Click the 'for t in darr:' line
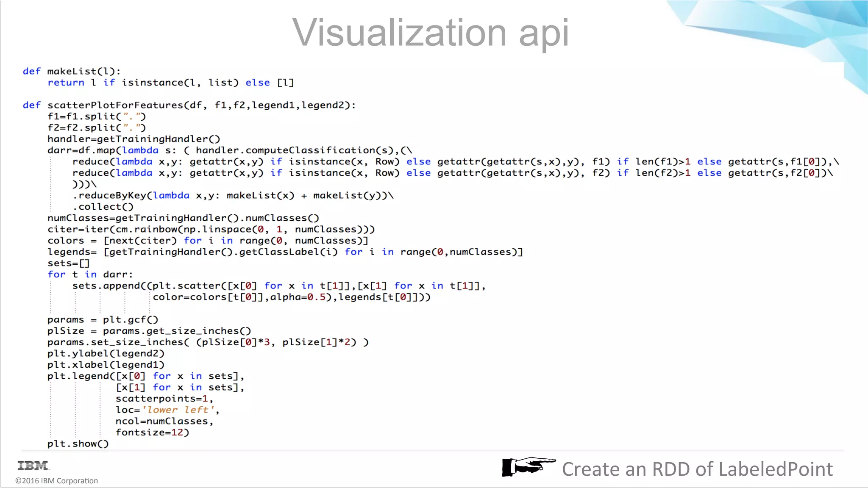 pyautogui.click(x=90, y=274)
